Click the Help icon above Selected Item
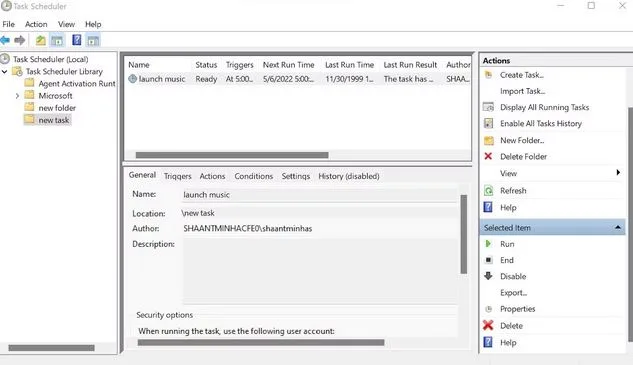The image size is (633, 365). pyautogui.click(x=488, y=207)
